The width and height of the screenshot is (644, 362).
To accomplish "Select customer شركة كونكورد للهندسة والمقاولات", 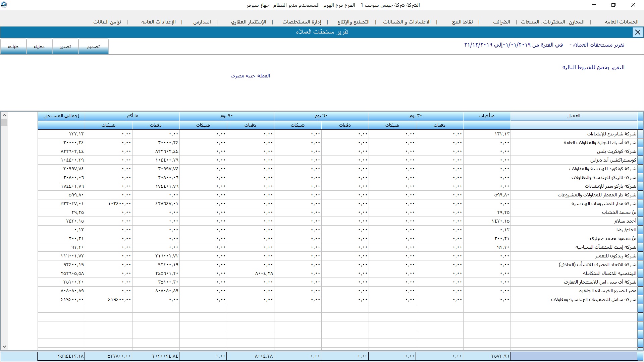I will point(574,169).
